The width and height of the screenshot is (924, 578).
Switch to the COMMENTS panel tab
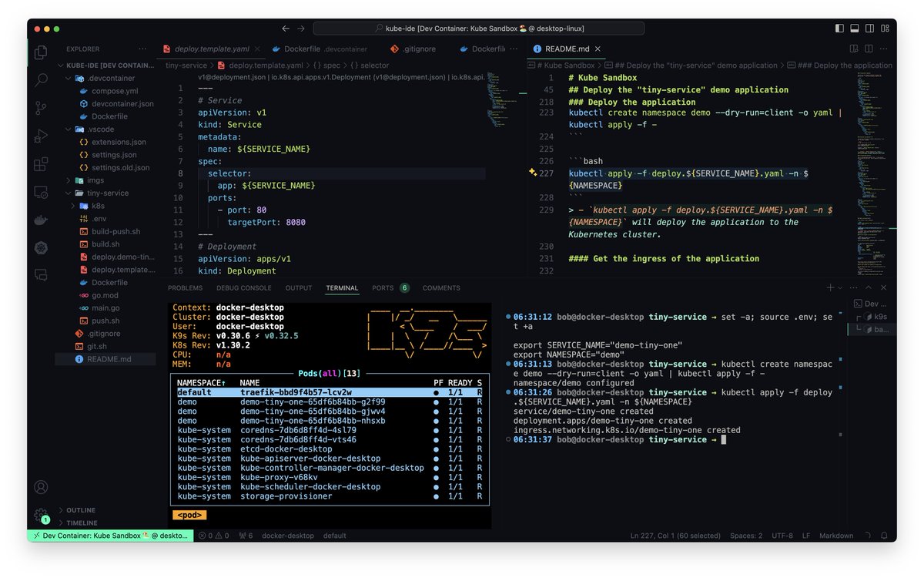pos(441,287)
